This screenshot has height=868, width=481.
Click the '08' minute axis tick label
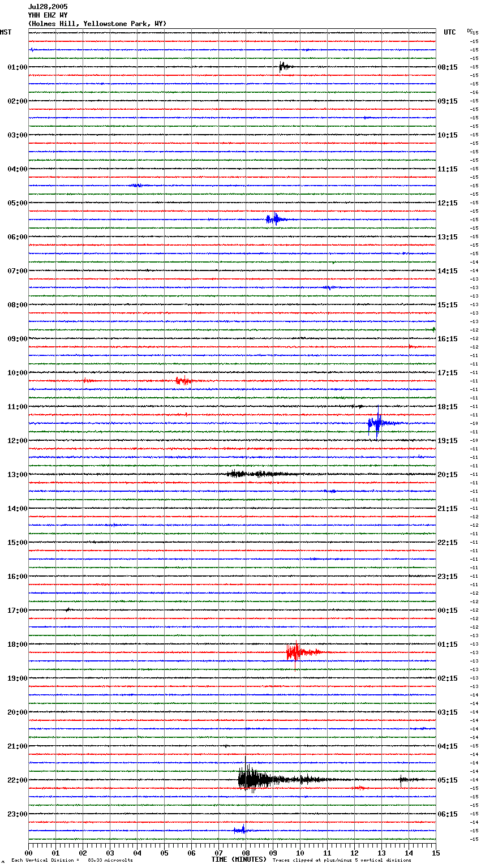click(x=246, y=853)
